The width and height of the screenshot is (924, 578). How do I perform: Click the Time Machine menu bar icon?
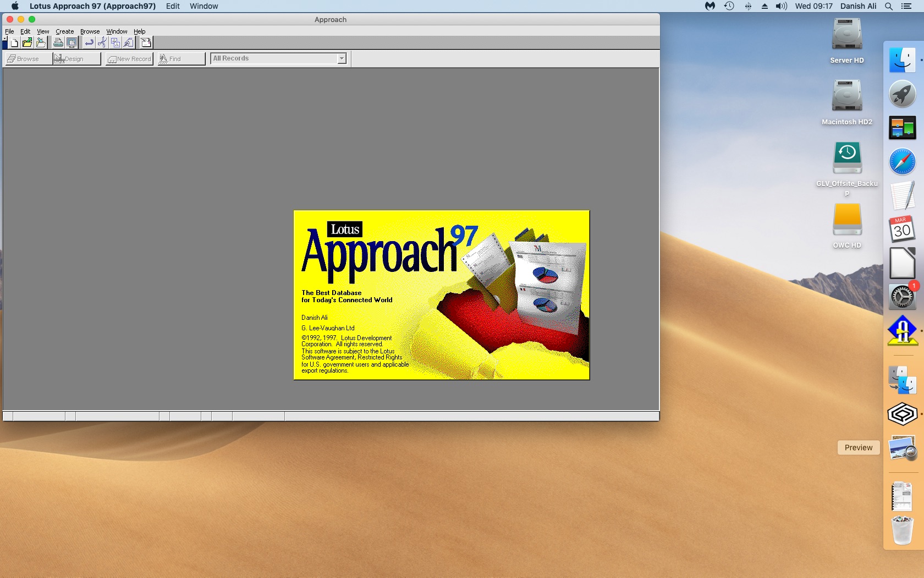coord(729,6)
